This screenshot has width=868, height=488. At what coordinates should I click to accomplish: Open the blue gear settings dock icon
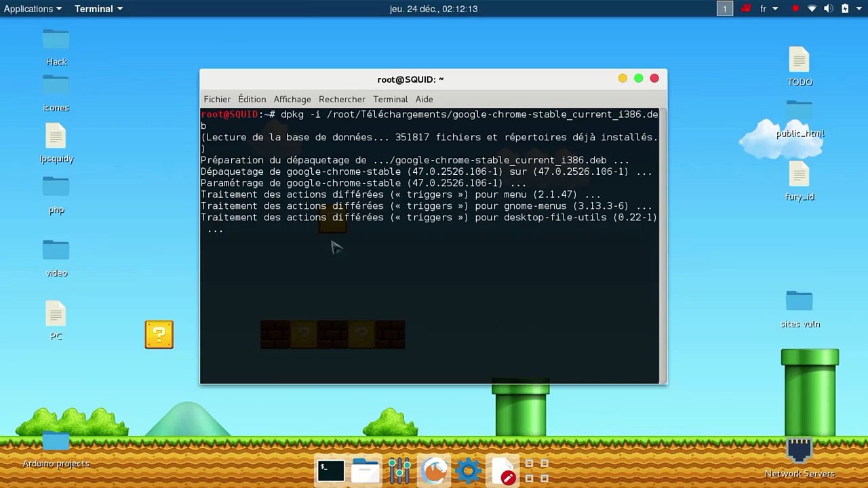coord(469,470)
